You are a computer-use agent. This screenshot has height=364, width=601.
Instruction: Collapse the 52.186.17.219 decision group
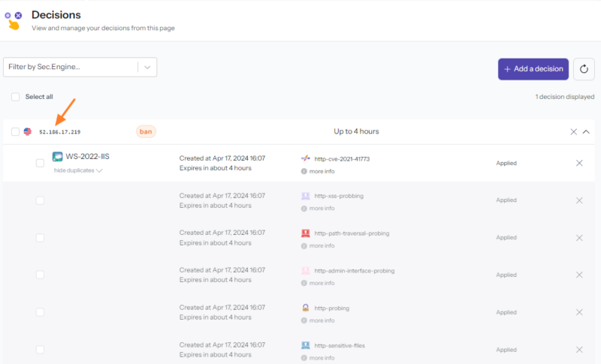(587, 131)
